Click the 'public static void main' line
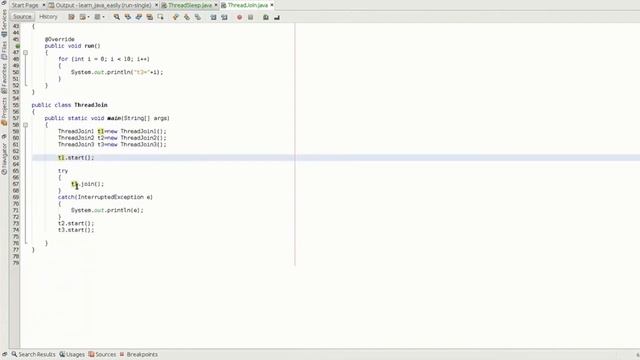640x360 pixels. (x=107, y=118)
